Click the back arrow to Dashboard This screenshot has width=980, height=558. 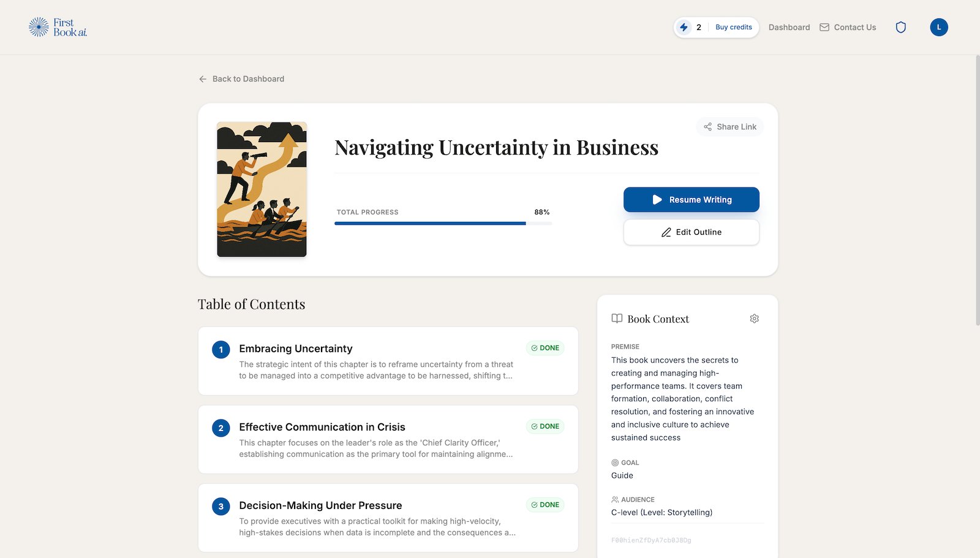[202, 78]
